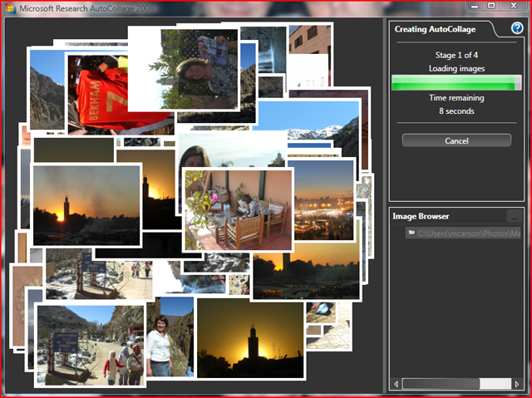Maximize the AutoCollage window

[491, 6]
